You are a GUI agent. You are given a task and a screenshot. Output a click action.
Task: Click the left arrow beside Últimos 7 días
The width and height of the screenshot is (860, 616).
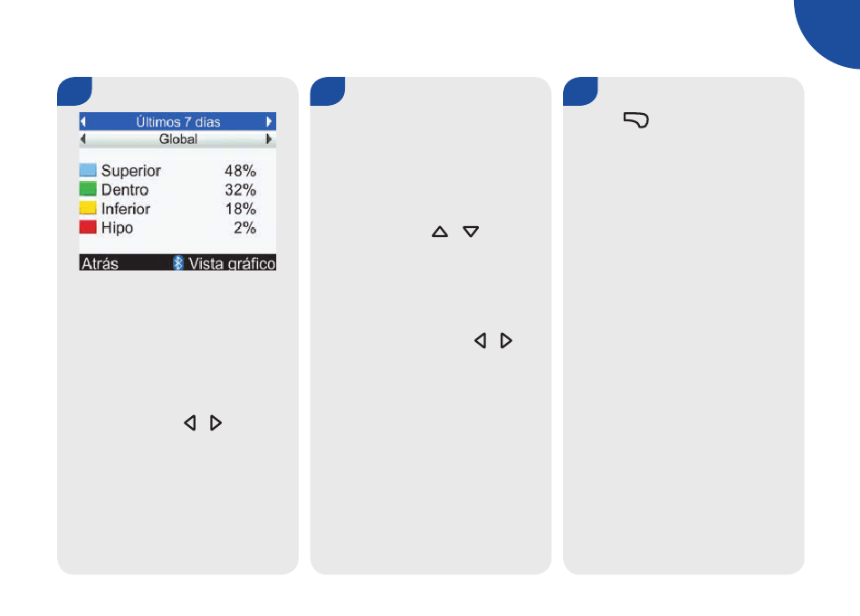tap(82, 121)
